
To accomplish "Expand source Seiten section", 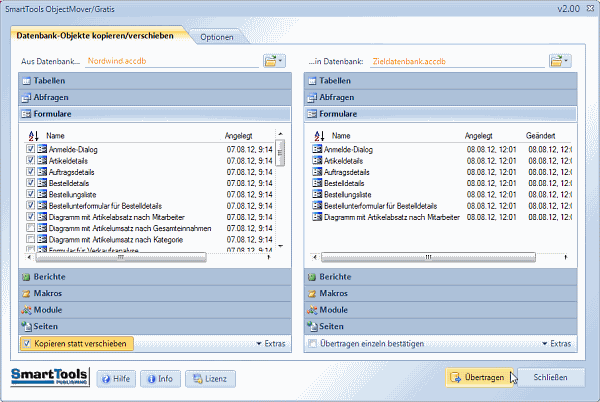I will 155,326.
